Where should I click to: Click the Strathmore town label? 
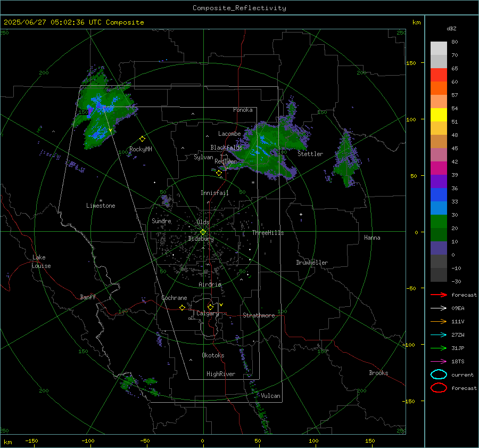[259, 315]
